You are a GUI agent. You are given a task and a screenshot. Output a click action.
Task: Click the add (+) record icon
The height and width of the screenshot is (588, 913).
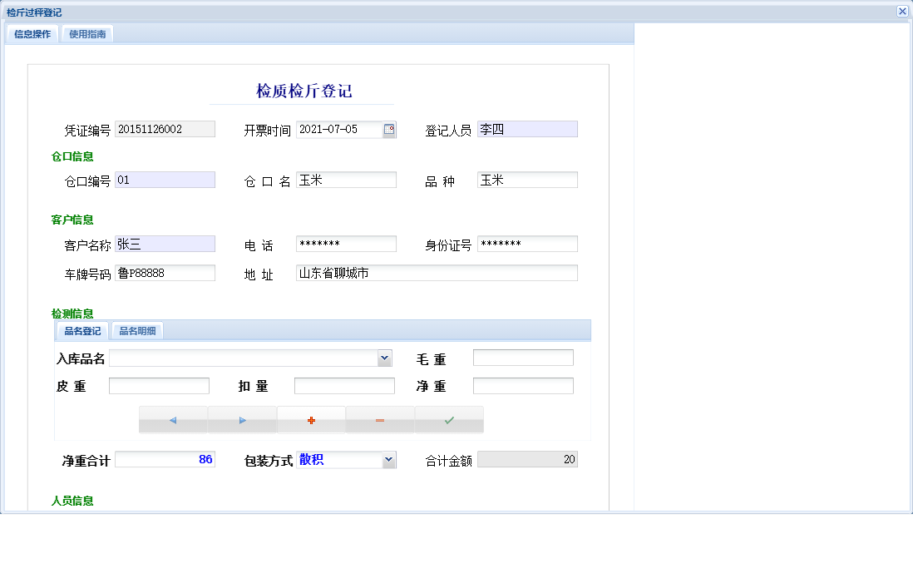click(x=311, y=419)
